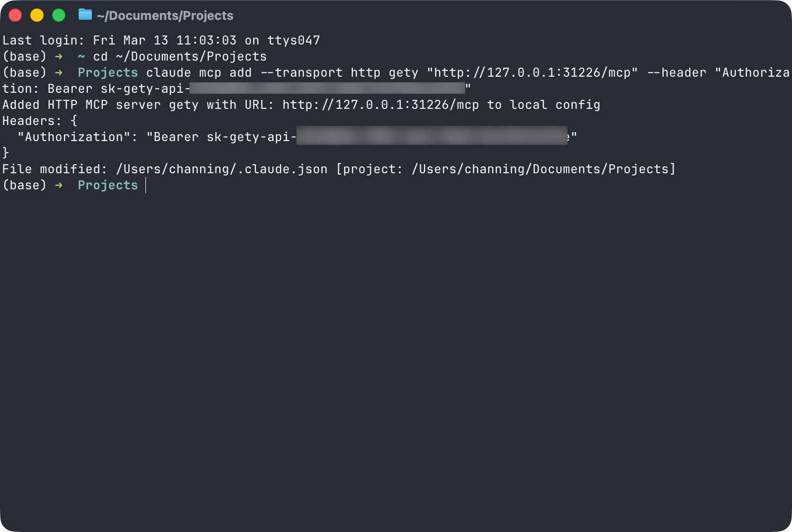The image size is (792, 532).
Task: Click the green "Projects" on the last prompt
Action: (108, 185)
